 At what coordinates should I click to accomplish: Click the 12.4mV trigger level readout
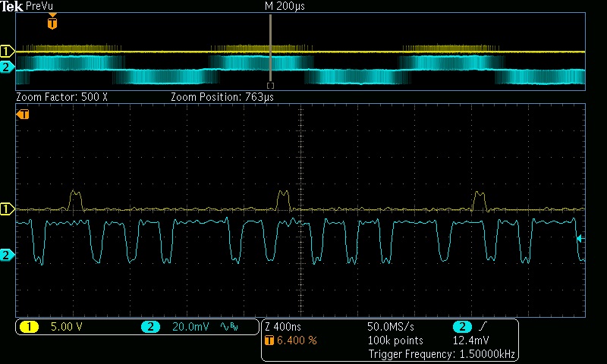coord(470,340)
